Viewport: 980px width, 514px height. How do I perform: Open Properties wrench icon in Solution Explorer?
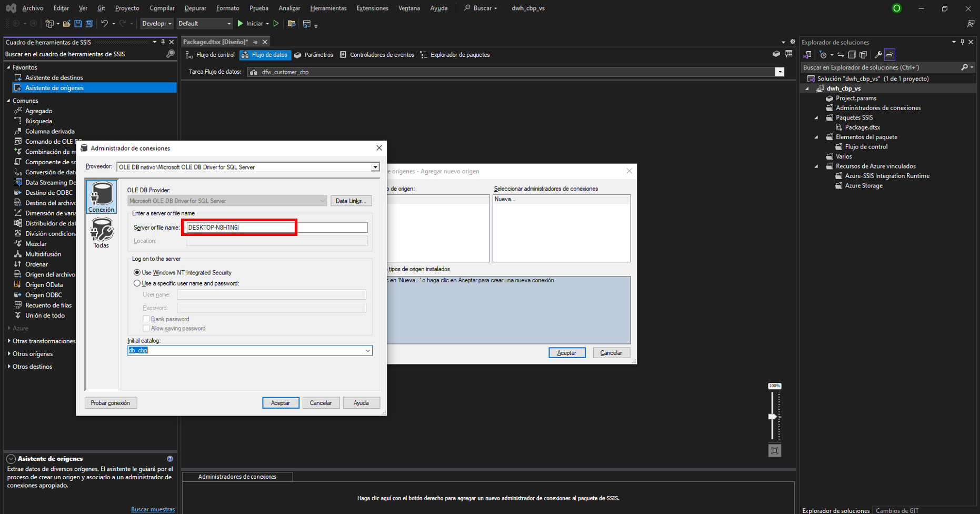pos(878,55)
